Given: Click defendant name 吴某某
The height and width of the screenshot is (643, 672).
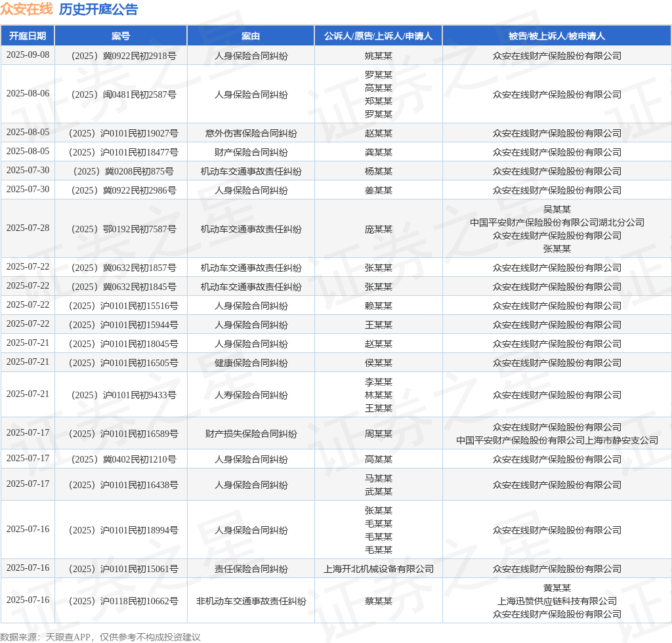Looking at the screenshot, I should click(556, 209).
